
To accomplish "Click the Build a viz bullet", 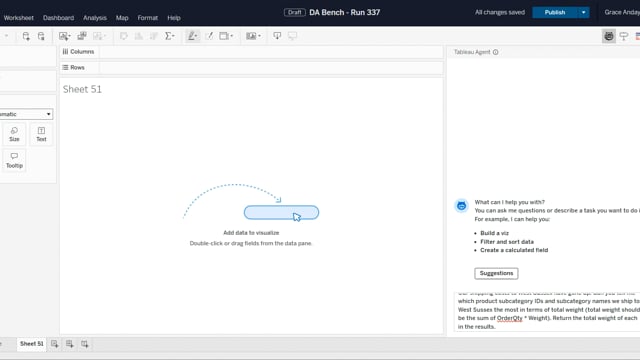I will point(494,233).
